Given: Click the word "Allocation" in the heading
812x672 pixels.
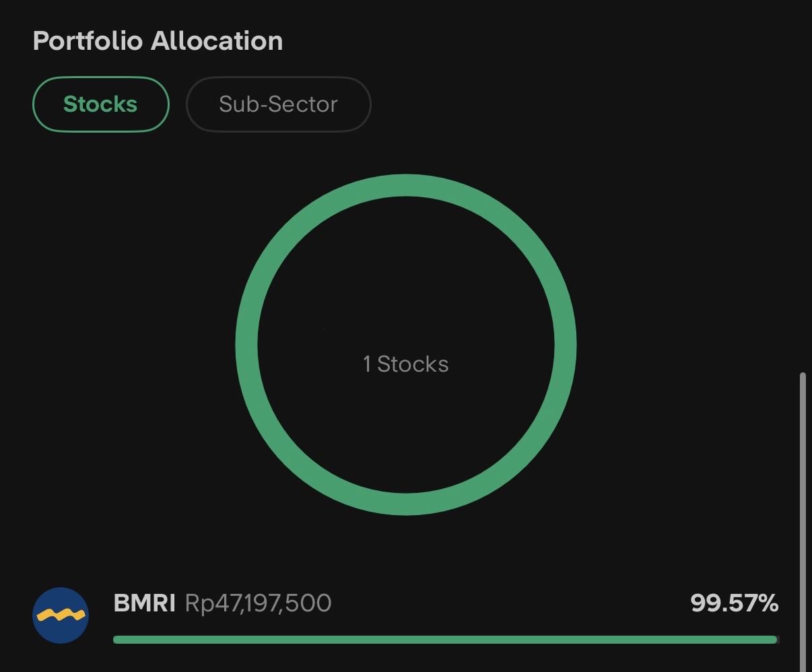Looking at the screenshot, I should click(216, 41).
